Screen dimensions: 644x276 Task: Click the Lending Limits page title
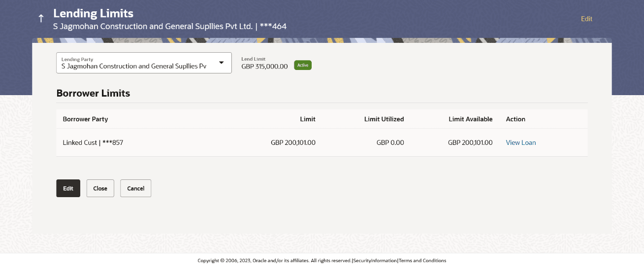(x=93, y=13)
